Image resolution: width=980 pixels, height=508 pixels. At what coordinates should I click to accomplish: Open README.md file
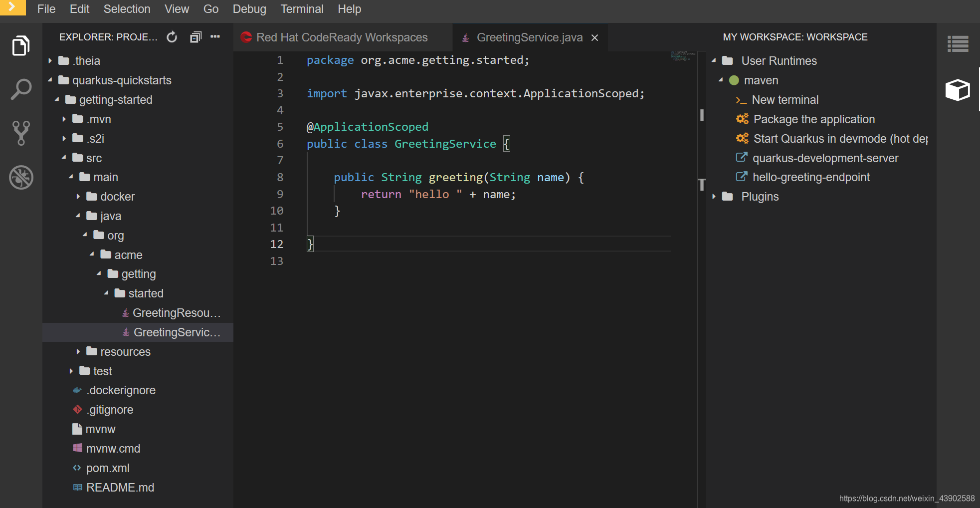(x=120, y=488)
